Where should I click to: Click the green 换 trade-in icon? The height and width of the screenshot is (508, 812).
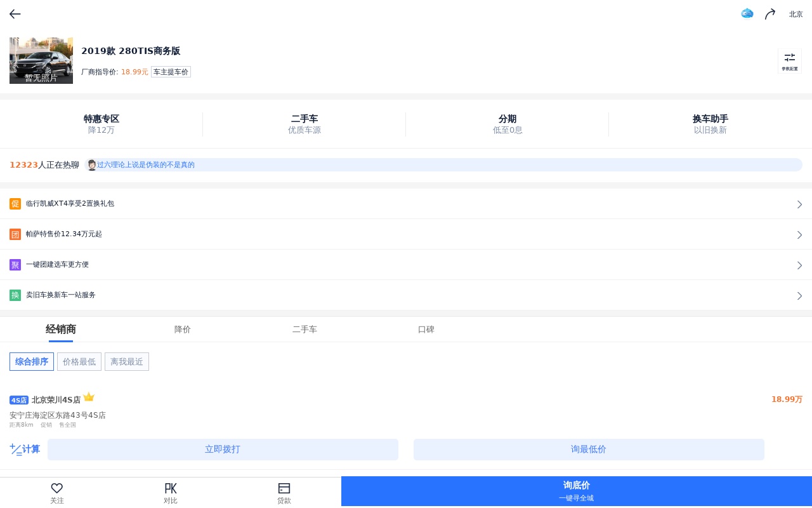click(15, 295)
